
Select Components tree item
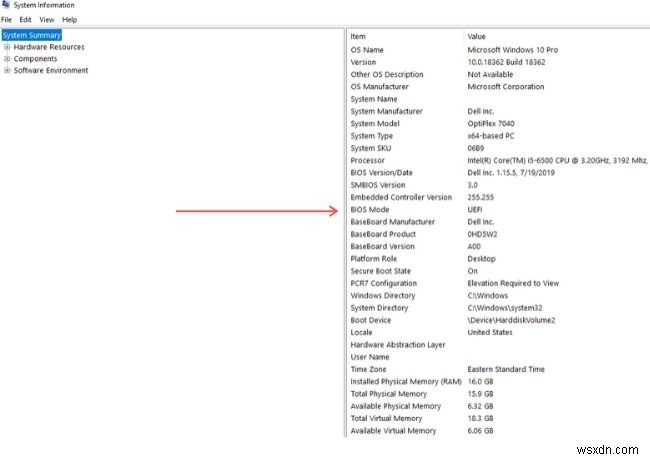35,59
